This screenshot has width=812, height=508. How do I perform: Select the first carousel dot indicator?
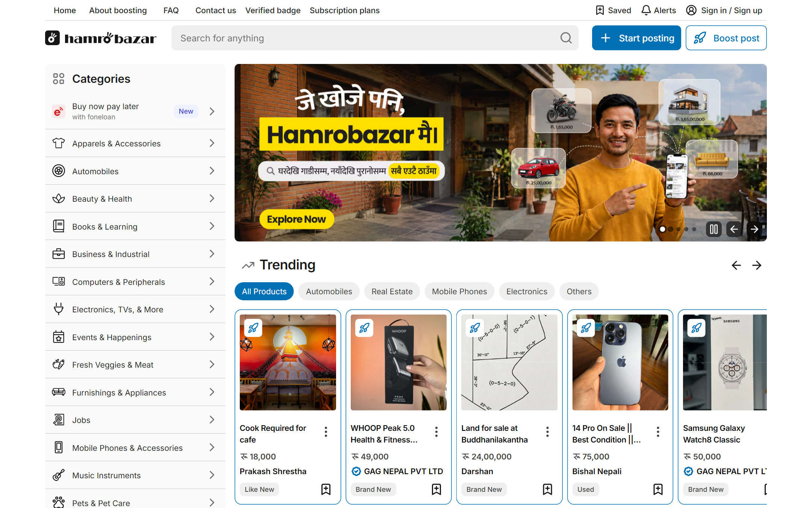click(662, 229)
